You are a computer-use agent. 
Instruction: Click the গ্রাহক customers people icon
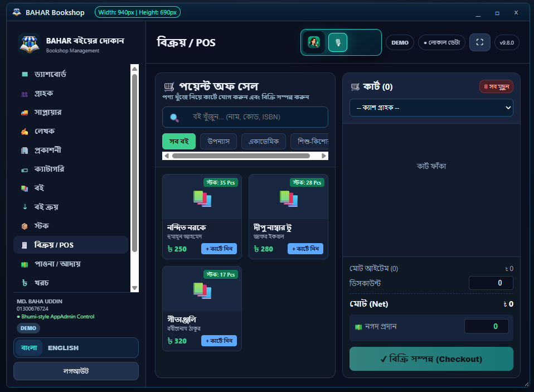pos(25,94)
